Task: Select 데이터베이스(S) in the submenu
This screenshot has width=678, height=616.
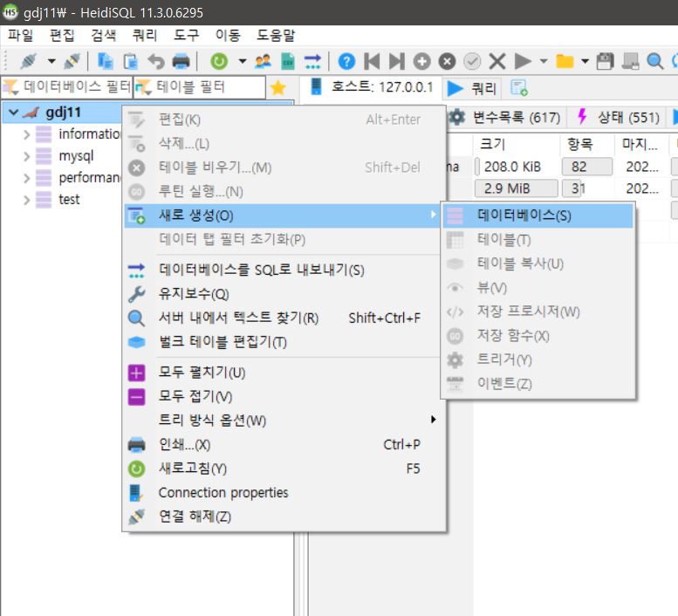Action: tap(538, 216)
